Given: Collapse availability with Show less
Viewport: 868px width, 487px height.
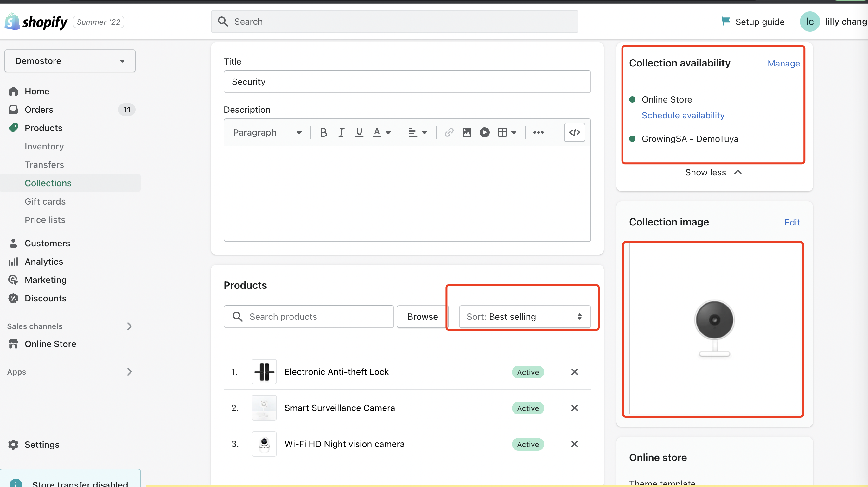Looking at the screenshot, I should (x=714, y=173).
